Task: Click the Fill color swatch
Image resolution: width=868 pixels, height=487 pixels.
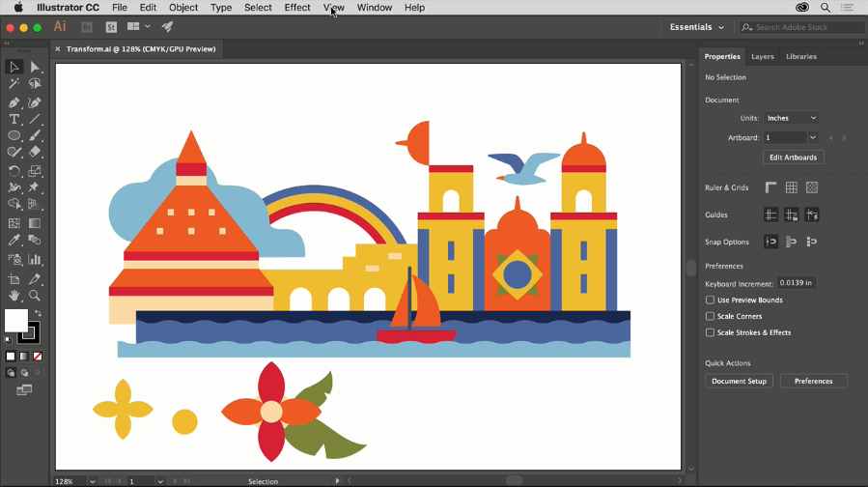Action: click(15, 320)
